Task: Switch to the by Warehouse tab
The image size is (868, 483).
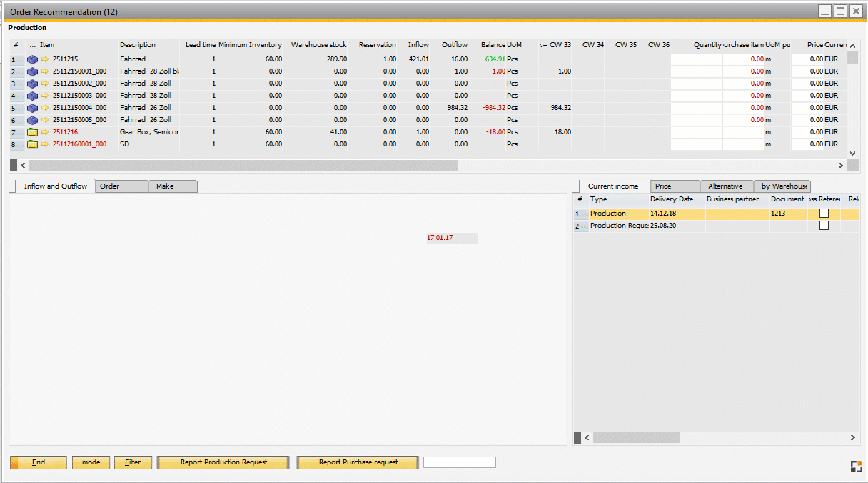Action: 782,185
